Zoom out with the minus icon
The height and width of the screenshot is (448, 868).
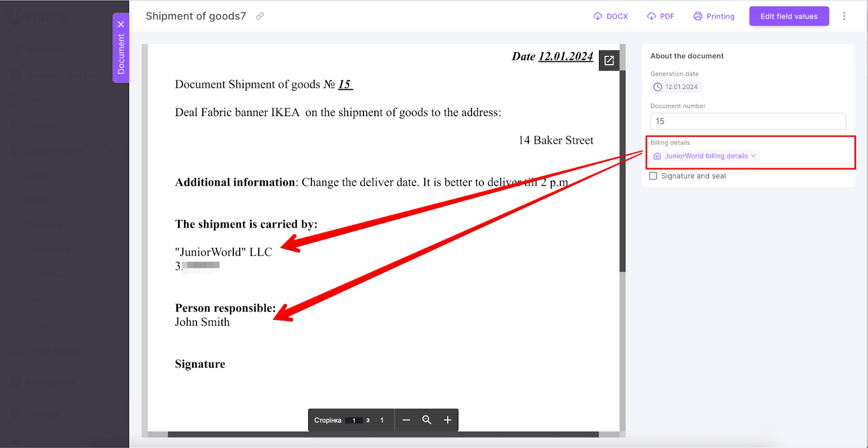[406, 420]
